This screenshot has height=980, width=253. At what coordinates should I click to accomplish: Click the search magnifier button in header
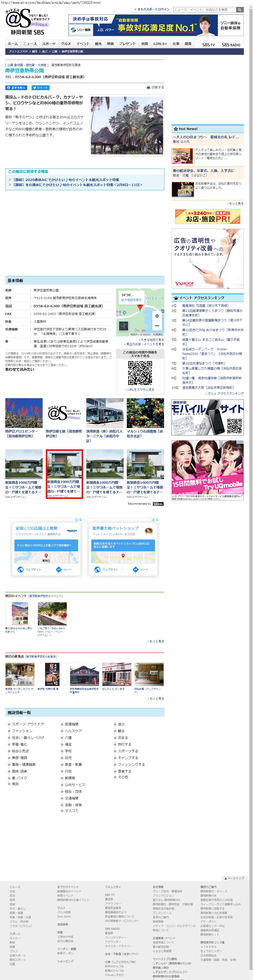click(x=239, y=10)
